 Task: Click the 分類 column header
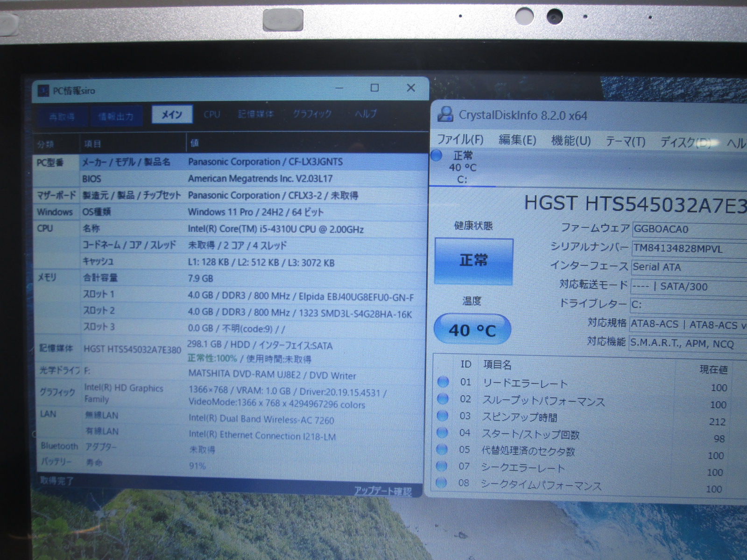coord(45,145)
